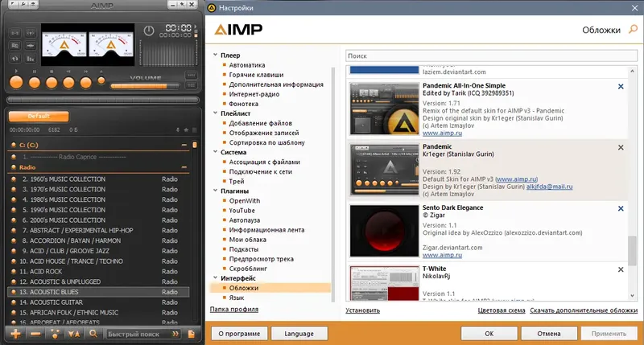Confirm settings with OK button
The image size is (644, 345).
point(489,334)
